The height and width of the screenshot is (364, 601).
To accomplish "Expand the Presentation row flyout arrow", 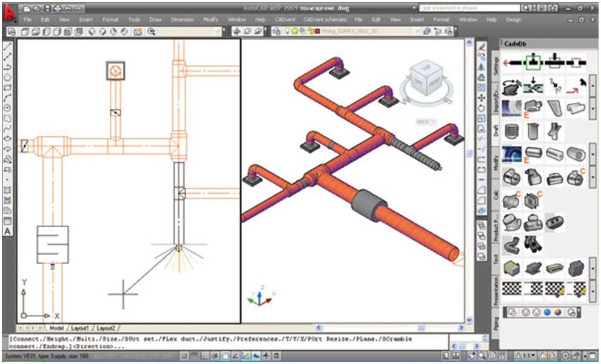I will click(x=592, y=290).
